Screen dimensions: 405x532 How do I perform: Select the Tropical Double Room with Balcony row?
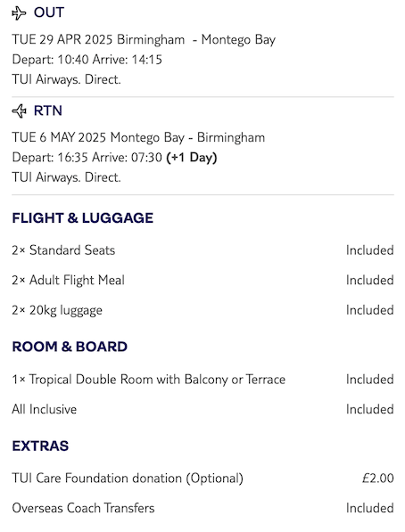(x=202, y=380)
